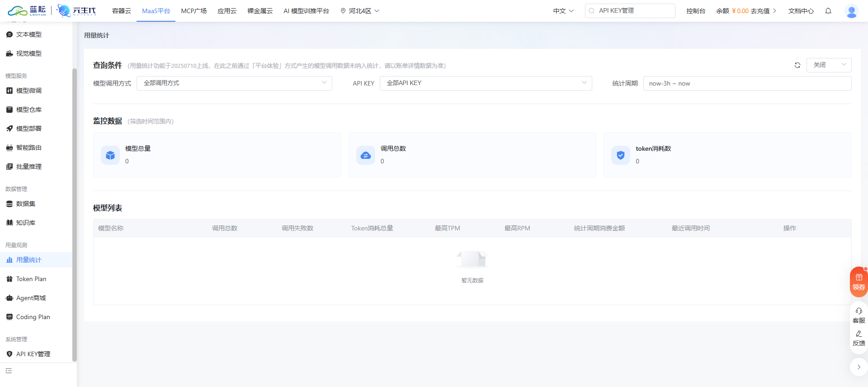This screenshot has width=868, height=387.
Task: Open the 河北4区 region selector
Action: [360, 11]
